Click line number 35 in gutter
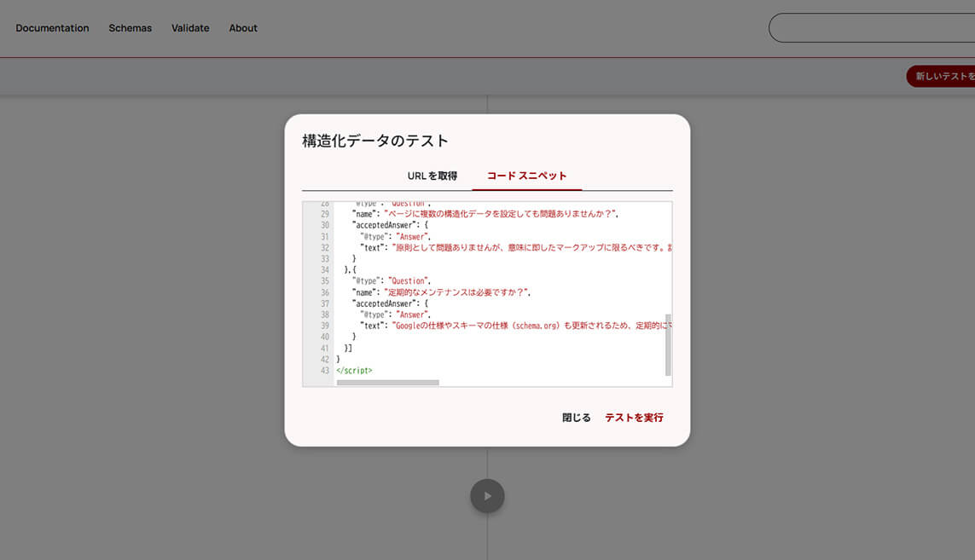The height and width of the screenshot is (560, 975). coord(325,281)
